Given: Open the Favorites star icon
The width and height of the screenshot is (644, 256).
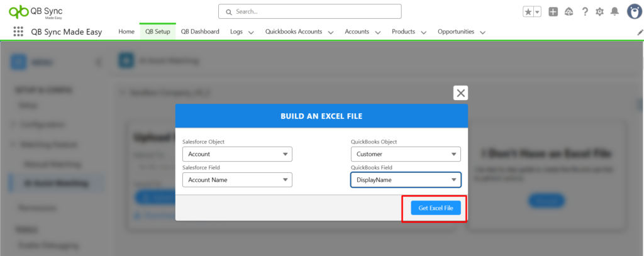Looking at the screenshot, I should click(528, 12).
